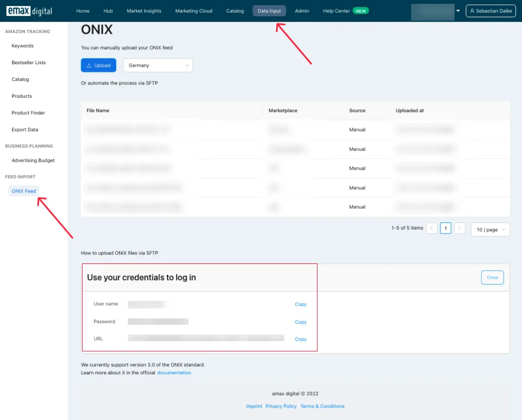Copy the SFTP URL
Viewport: 522px width, 420px height.
(301, 339)
